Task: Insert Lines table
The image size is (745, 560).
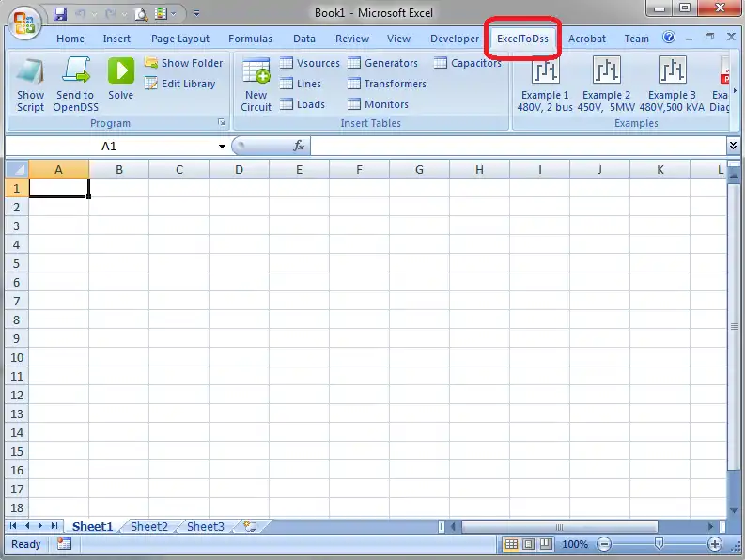Action: click(x=301, y=84)
